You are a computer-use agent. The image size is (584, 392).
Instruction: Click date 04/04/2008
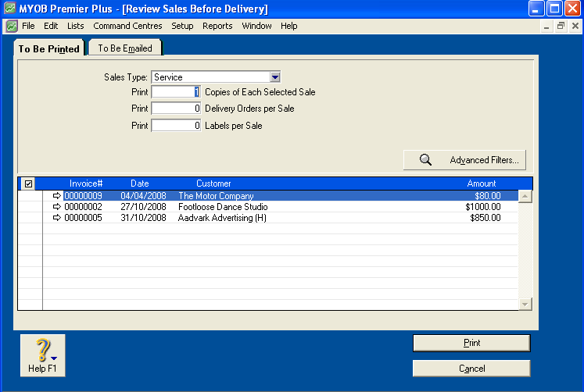click(143, 196)
